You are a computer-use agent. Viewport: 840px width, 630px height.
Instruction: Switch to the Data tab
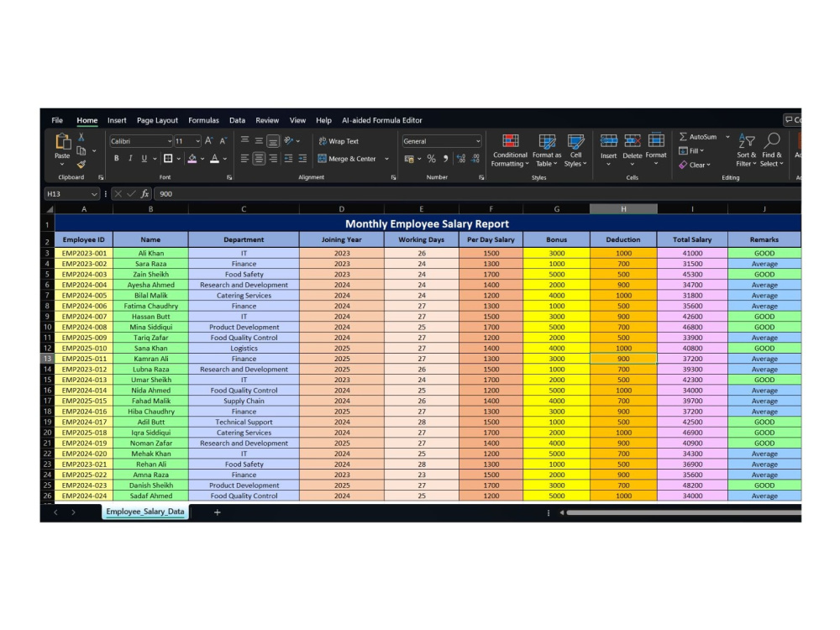pos(238,120)
